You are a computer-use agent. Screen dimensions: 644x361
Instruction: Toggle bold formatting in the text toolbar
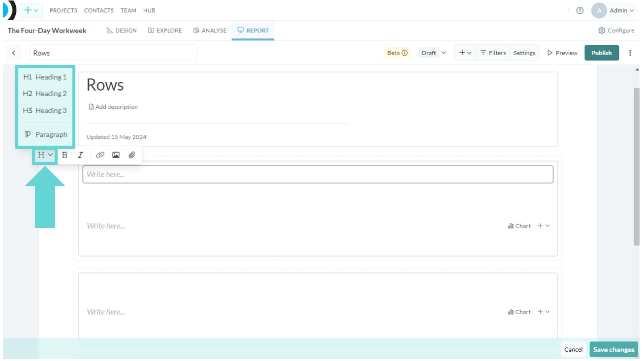(64, 155)
